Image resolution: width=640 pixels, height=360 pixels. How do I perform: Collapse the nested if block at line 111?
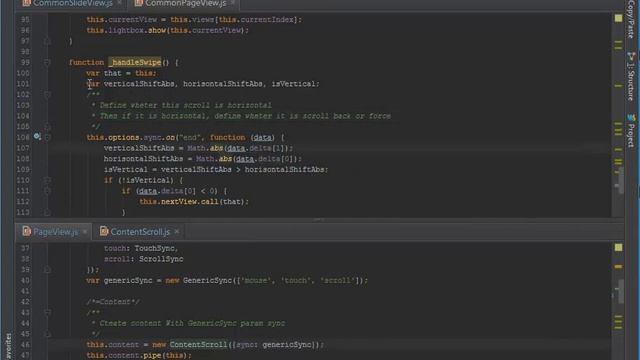point(47,191)
